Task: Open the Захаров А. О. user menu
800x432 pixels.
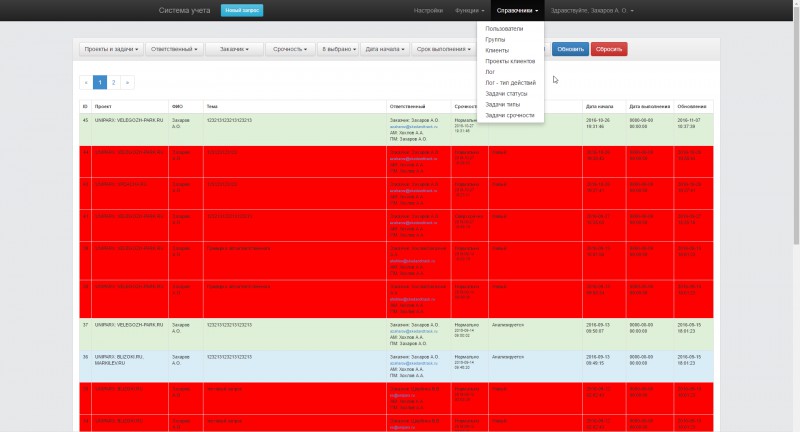Action: click(x=592, y=10)
